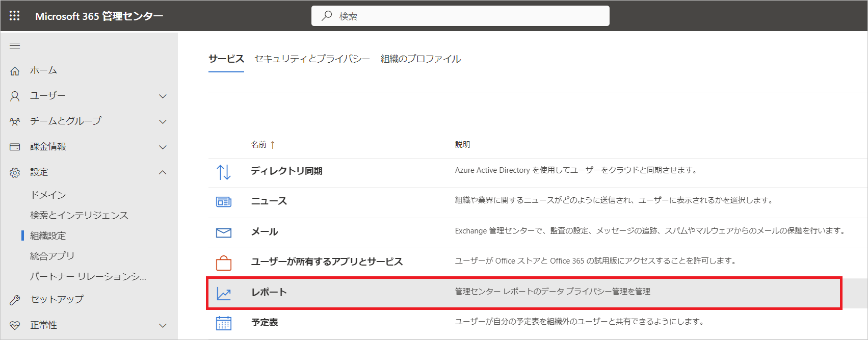Click the shopping bag apps icon
The height and width of the screenshot is (340, 868).
224,263
